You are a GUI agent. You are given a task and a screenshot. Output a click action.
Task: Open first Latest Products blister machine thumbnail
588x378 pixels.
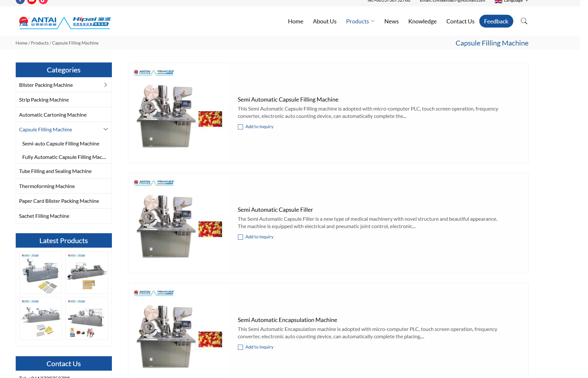click(x=40, y=272)
